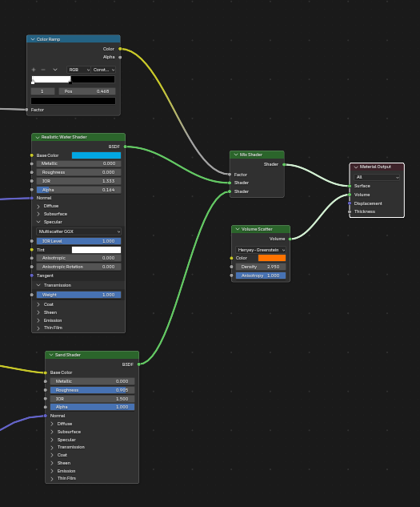Open the Color Ramp tools chevron menu
Image resolution: width=420 pixels, height=507 pixels.
pos(55,70)
